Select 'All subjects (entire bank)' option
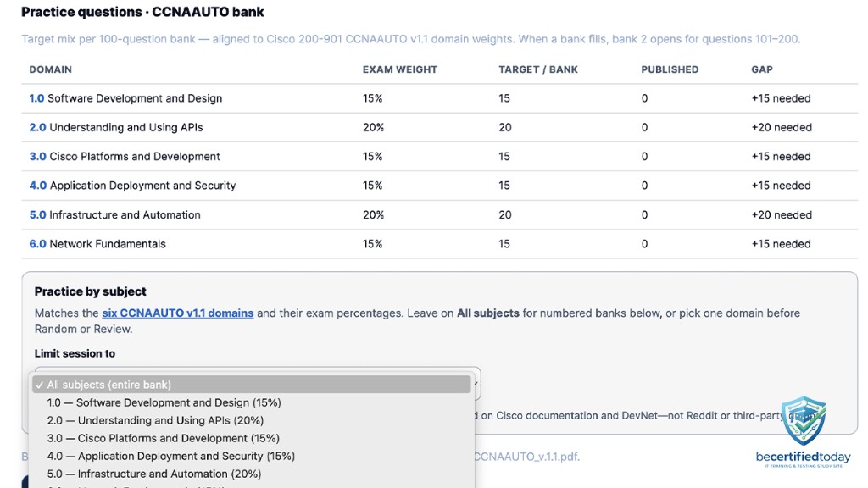 [251, 385]
